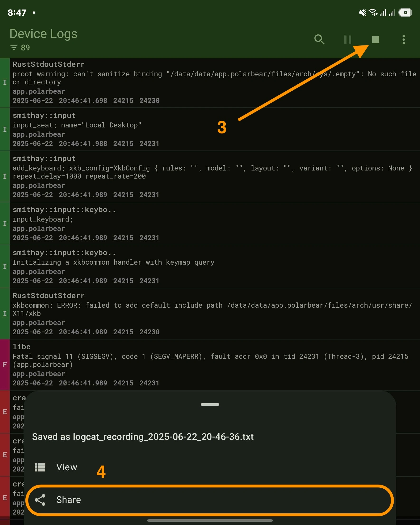Tap the View list icon
This screenshot has height=525, width=420.
pos(40,467)
